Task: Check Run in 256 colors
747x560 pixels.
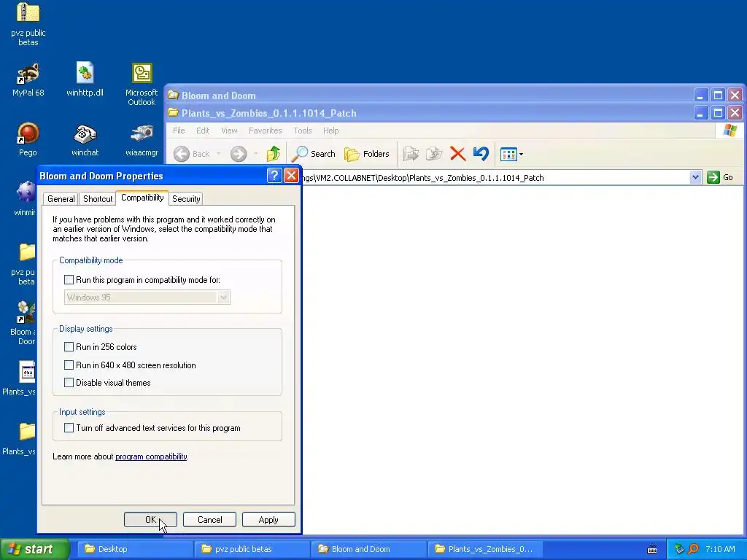Action: [69, 346]
